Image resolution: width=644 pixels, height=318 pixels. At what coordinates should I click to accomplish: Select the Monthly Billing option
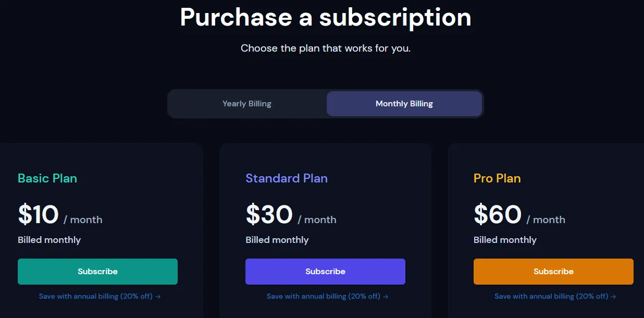coord(404,104)
